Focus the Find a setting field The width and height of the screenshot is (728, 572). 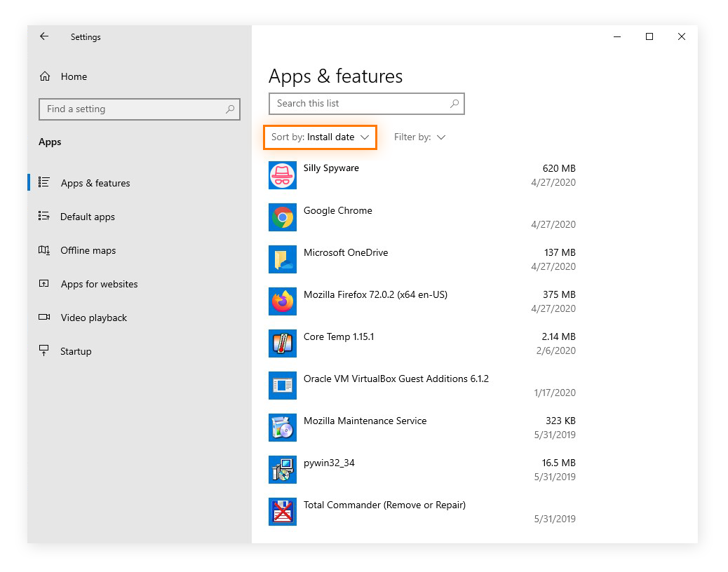[x=140, y=109]
